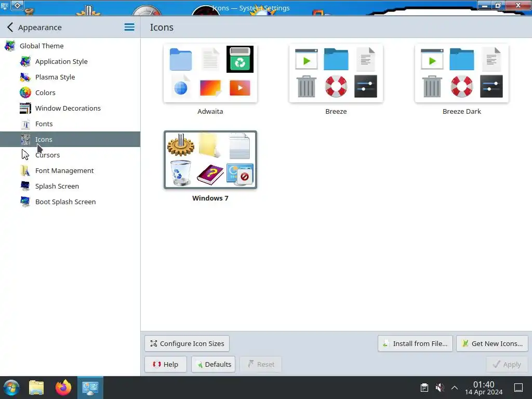Launch Firefox from the taskbar
This screenshot has width=532, height=399.
point(63,388)
